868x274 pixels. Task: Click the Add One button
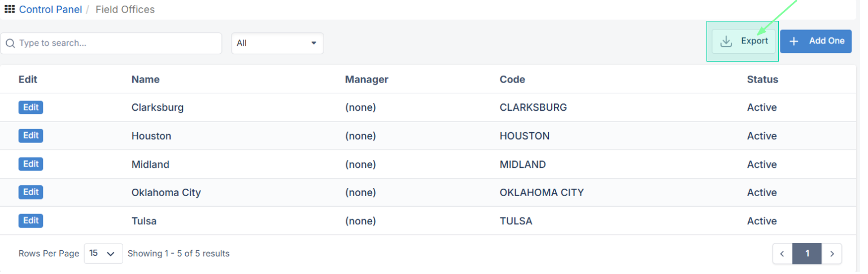click(x=815, y=41)
